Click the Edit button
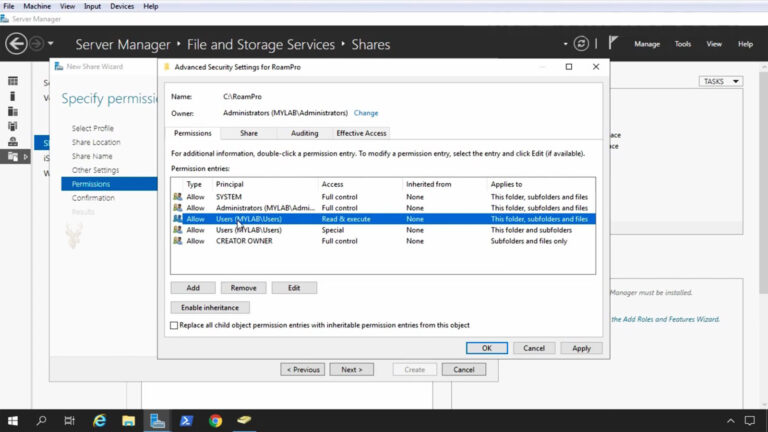The width and height of the screenshot is (768, 432). [294, 288]
